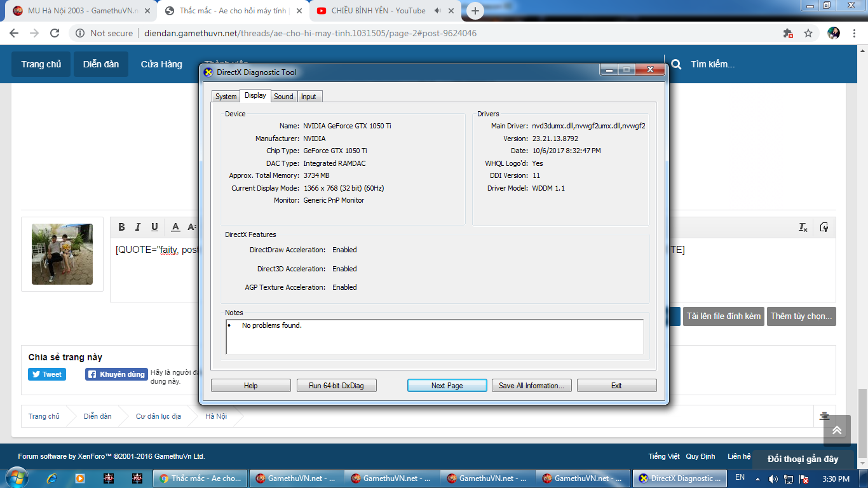Select the Input tab in DxDiag
The height and width of the screenshot is (488, 868).
(309, 97)
